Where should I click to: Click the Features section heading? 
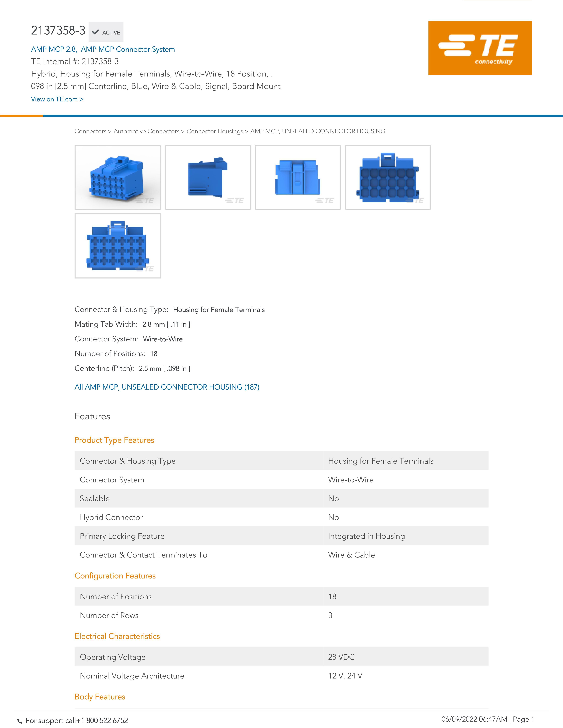tap(92, 416)
